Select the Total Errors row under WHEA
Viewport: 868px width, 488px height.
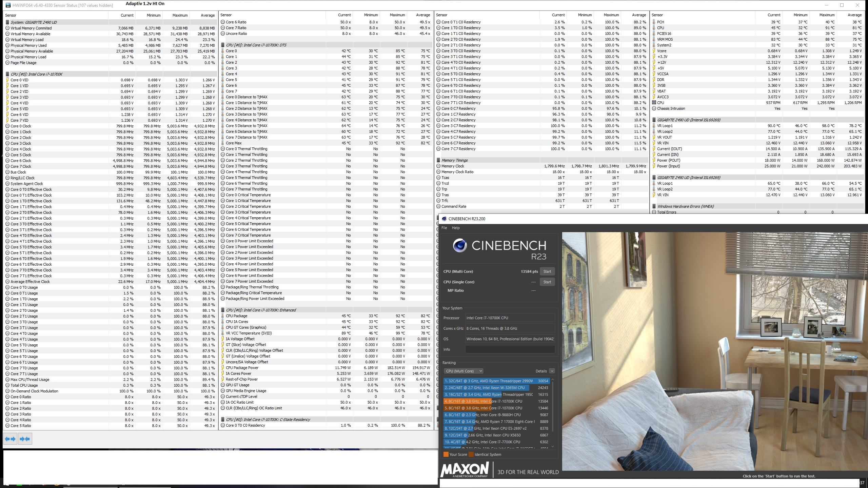click(x=757, y=212)
